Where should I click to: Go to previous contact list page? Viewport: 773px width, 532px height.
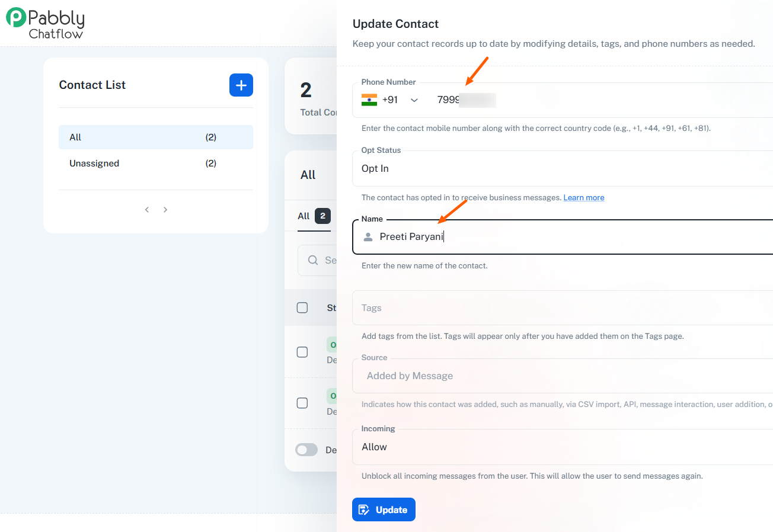pyautogui.click(x=147, y=210)
